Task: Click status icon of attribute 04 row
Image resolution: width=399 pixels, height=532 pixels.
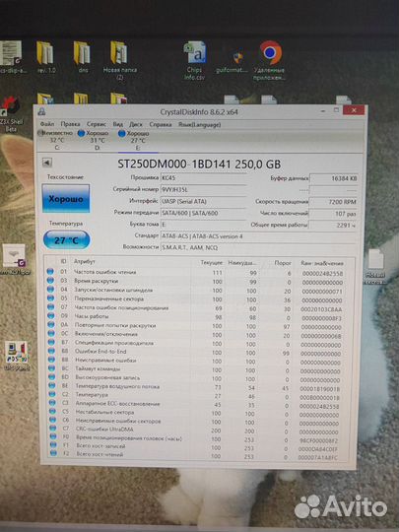Action: point(50,289)
